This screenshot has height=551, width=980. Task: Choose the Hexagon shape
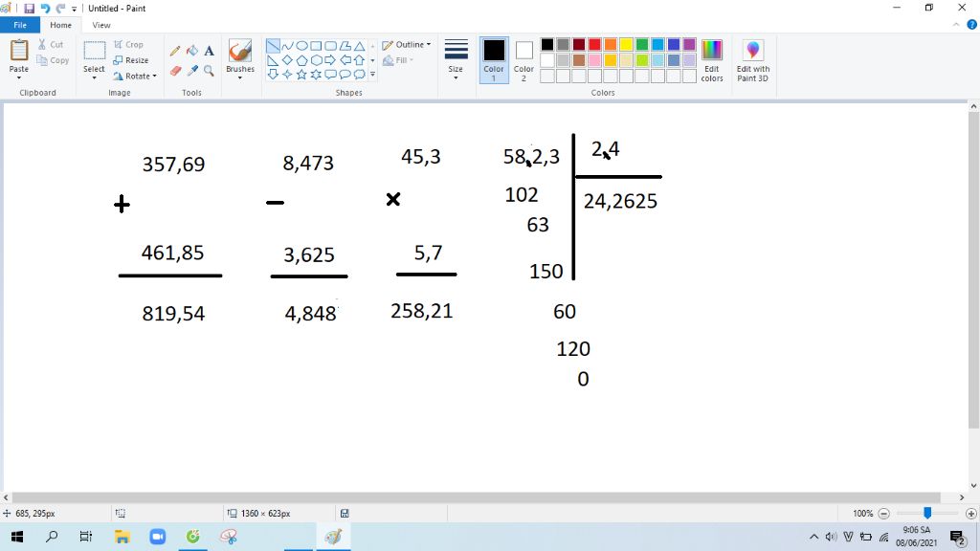(316, 60)
